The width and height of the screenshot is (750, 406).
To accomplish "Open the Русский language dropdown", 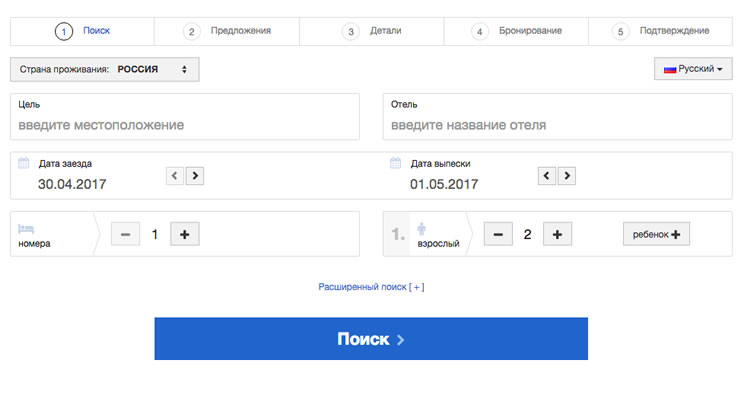I will [692, 69].
